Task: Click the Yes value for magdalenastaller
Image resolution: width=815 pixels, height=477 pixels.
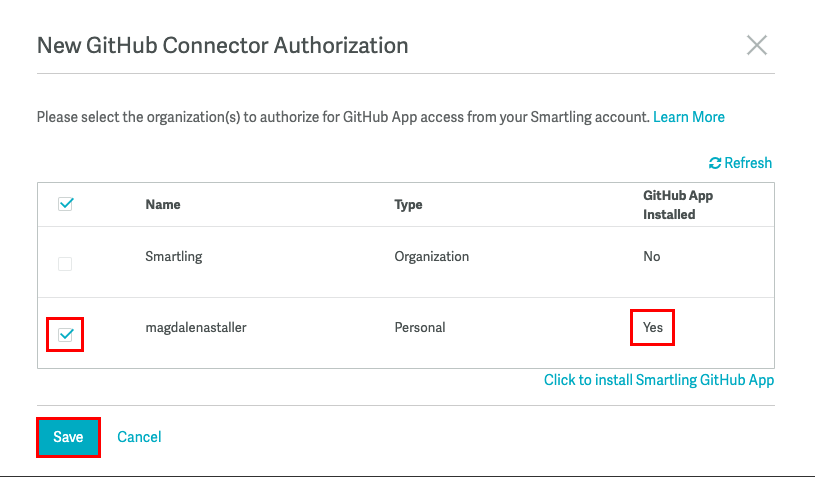Action: pos(653,327)
